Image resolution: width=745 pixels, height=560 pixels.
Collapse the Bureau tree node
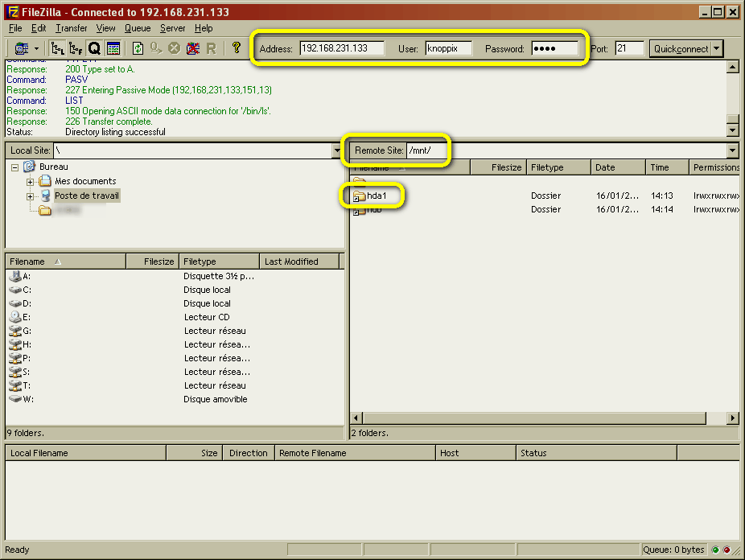point(14,167)
